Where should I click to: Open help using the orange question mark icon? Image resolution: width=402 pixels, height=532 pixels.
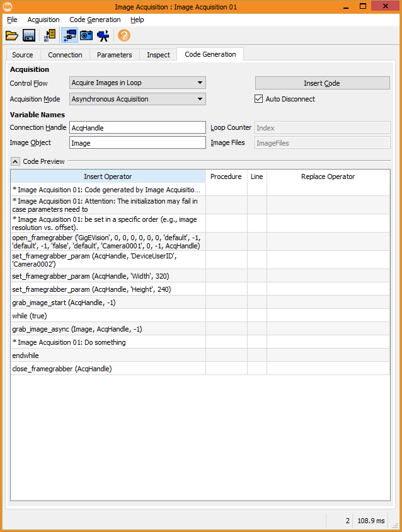coord(123,35)
